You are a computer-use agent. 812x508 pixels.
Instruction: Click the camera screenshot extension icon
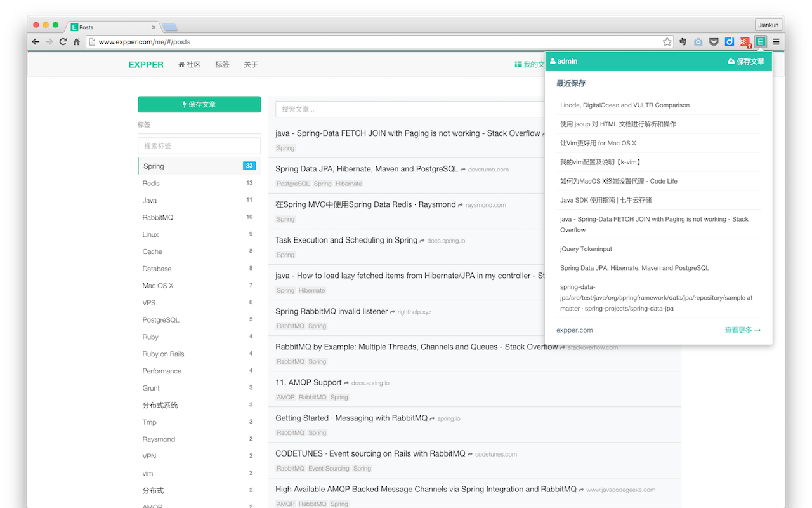tap(698, 42)
